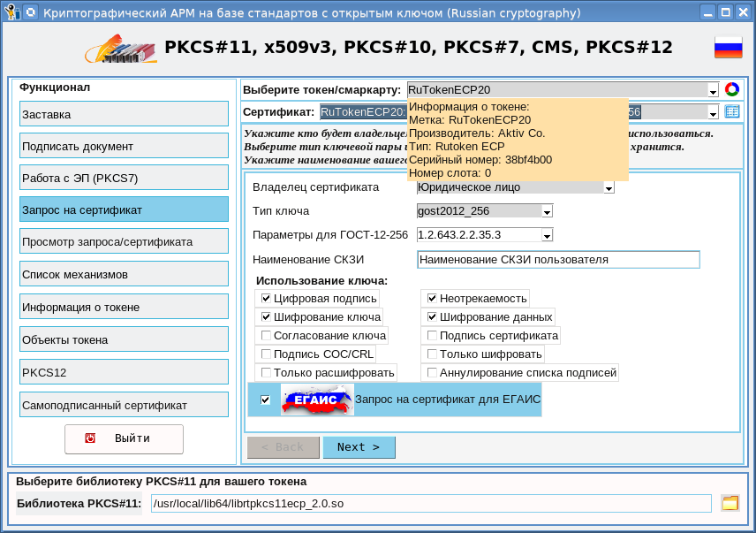This screenshot has width=756, height=533.
Task: Select Запрос на сертификат section
Action: pos(124,209)
